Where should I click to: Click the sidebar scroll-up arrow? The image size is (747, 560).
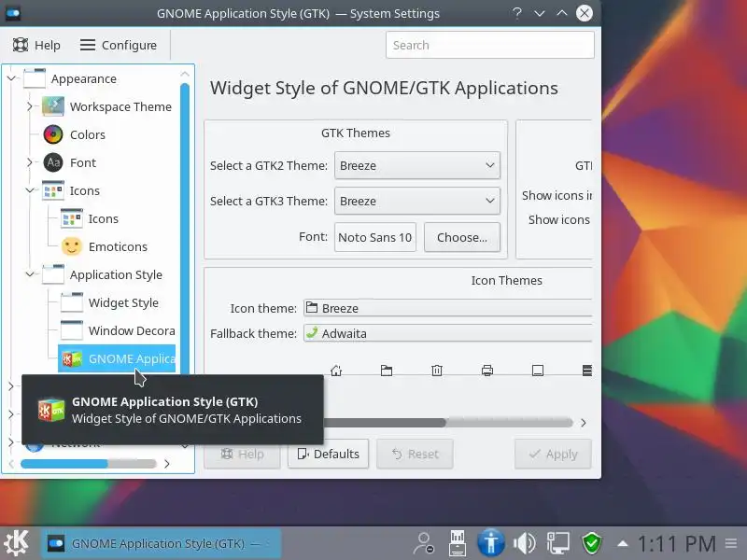[x=185, y=74]
